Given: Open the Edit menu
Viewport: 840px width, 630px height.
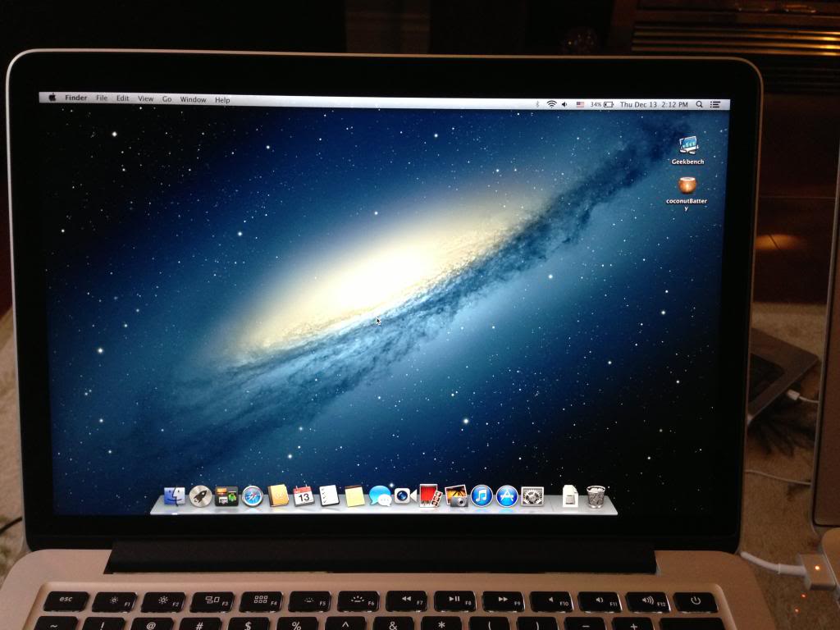Looking at the screenshot, I should 123,98.
